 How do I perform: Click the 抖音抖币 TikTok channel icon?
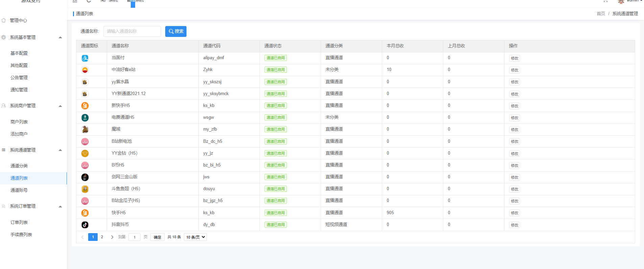(85, 225)
